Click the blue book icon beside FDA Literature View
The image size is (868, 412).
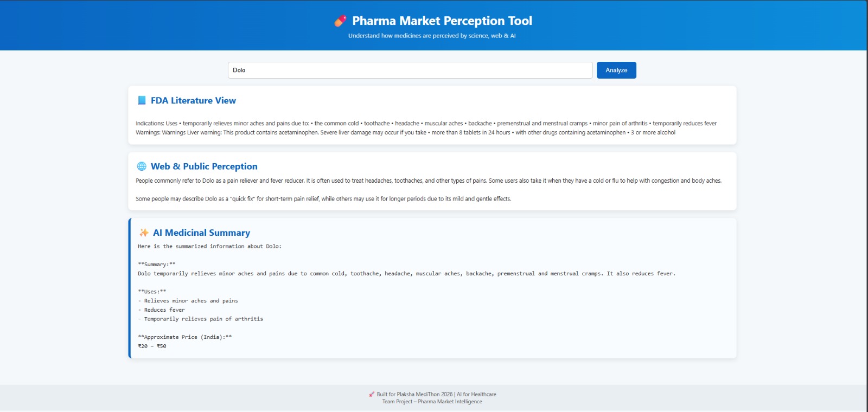point(142,100)
